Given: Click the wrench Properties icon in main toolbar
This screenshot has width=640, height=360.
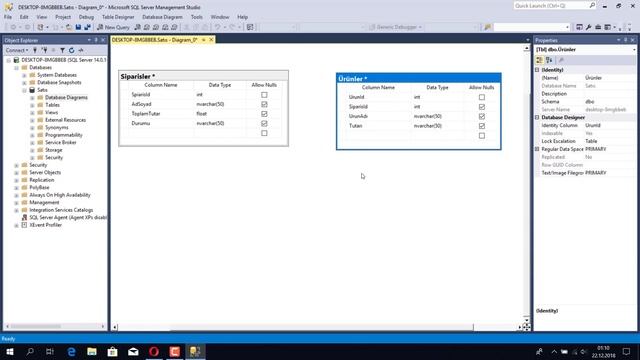Looking at the screenshot, I should (x=589, y=27).
